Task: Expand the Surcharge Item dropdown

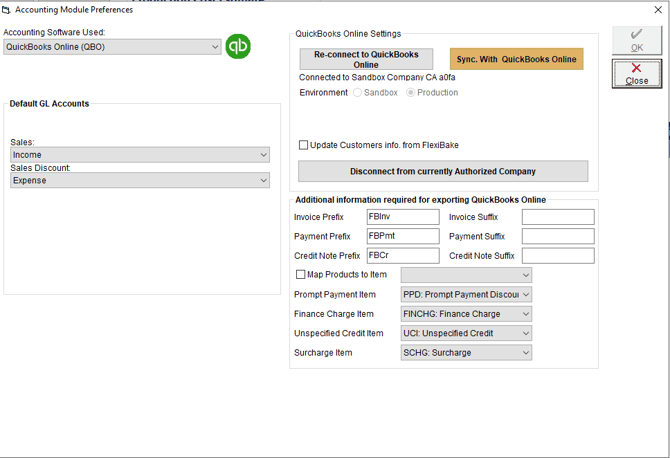Action: pyautogui.click(x=466, y=352)
